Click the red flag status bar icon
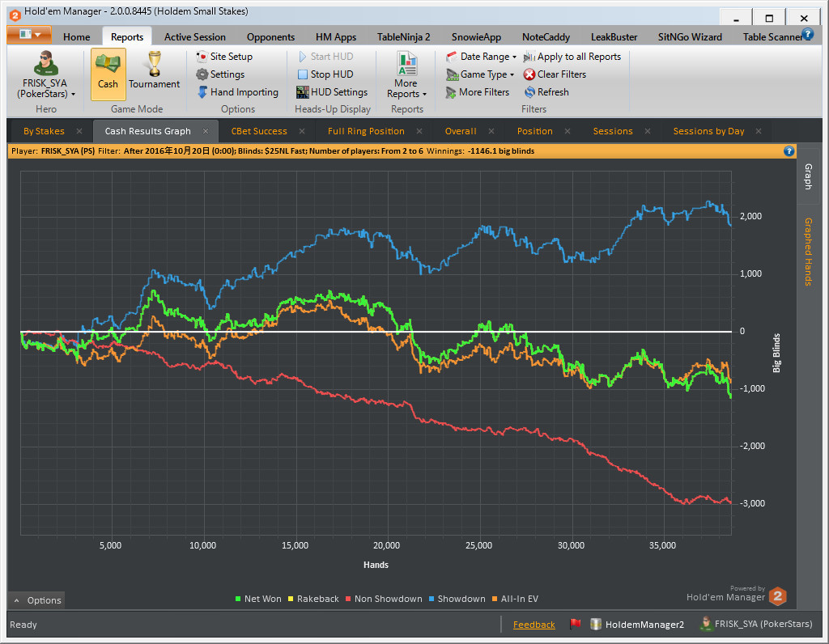829x644 pixels. click(576, 624)
